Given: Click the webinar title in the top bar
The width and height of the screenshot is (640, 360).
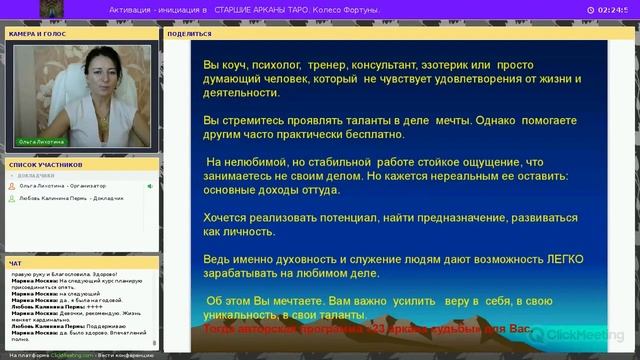Looking at the screenshot, I should tap(244, 10).
